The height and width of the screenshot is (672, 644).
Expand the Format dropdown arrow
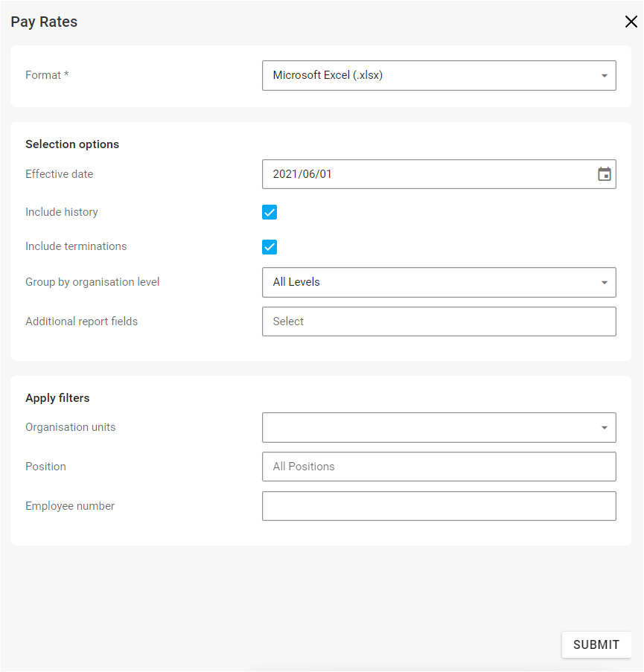(603, 75)
